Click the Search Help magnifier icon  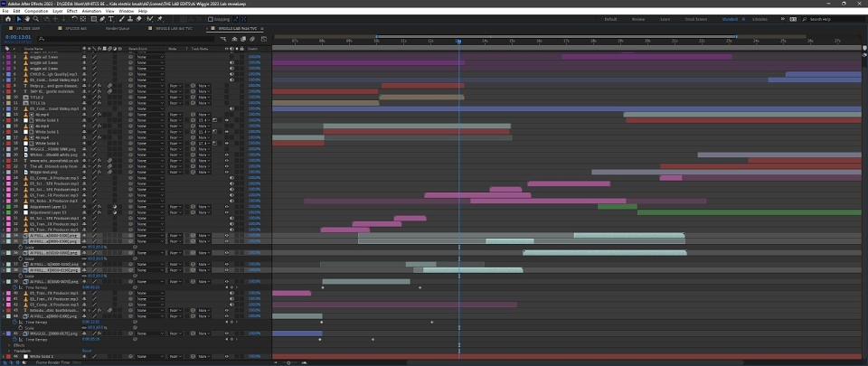pos(805,19)
